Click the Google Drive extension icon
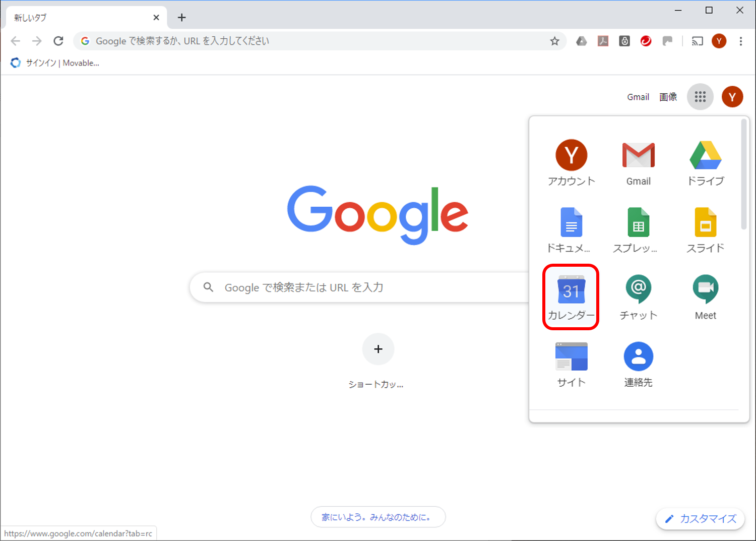 tap(582, 41)
